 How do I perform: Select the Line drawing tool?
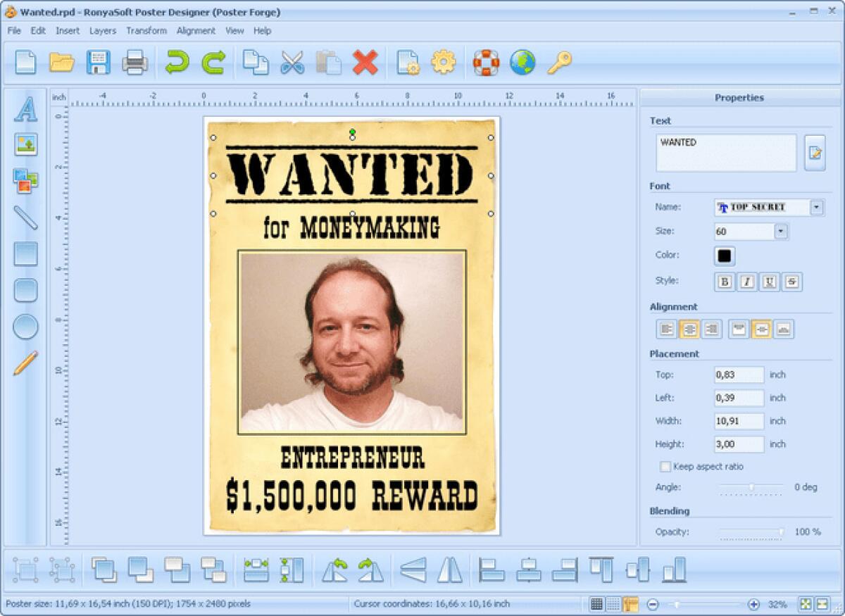point(25,219)
